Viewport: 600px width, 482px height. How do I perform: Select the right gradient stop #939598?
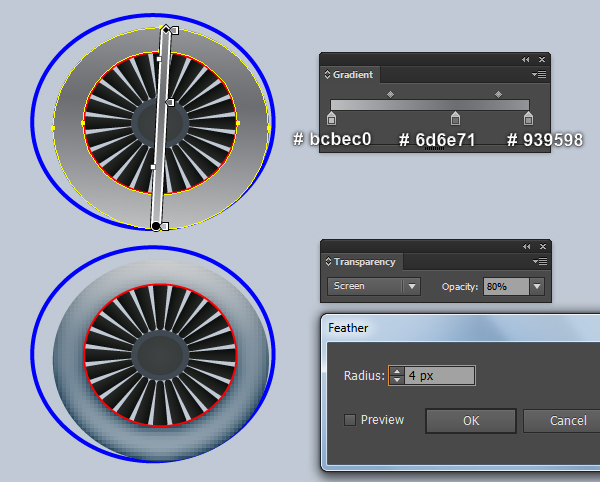click(528, 119)
